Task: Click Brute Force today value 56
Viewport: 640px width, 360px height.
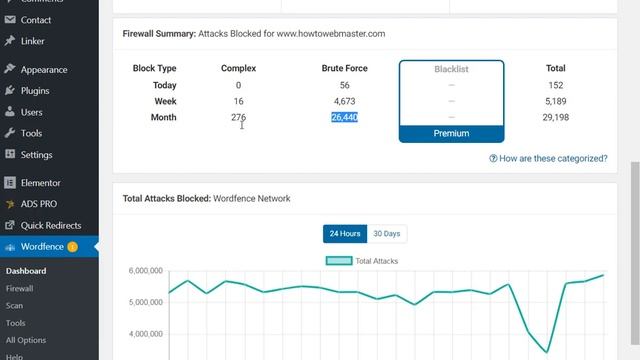Action: (344, 85)
